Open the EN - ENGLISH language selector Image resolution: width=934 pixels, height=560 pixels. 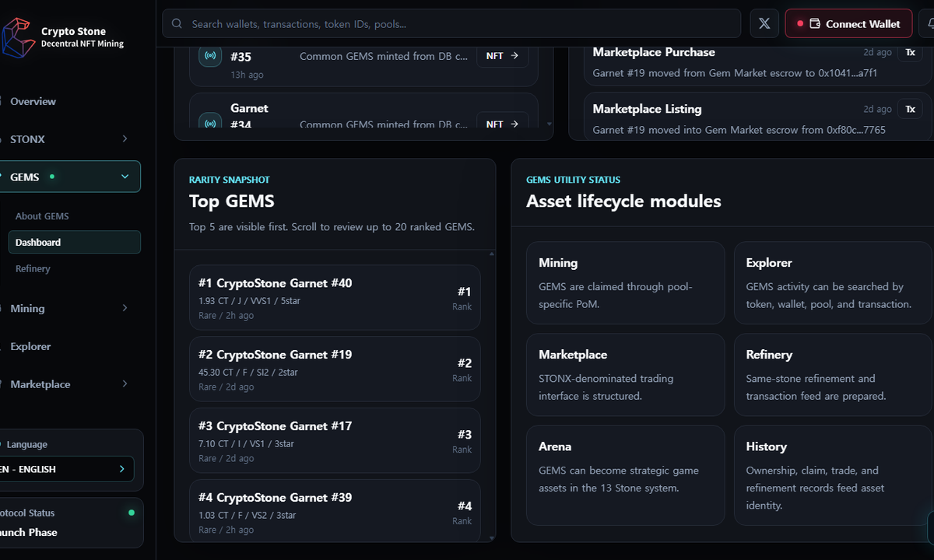pos(67,469)
